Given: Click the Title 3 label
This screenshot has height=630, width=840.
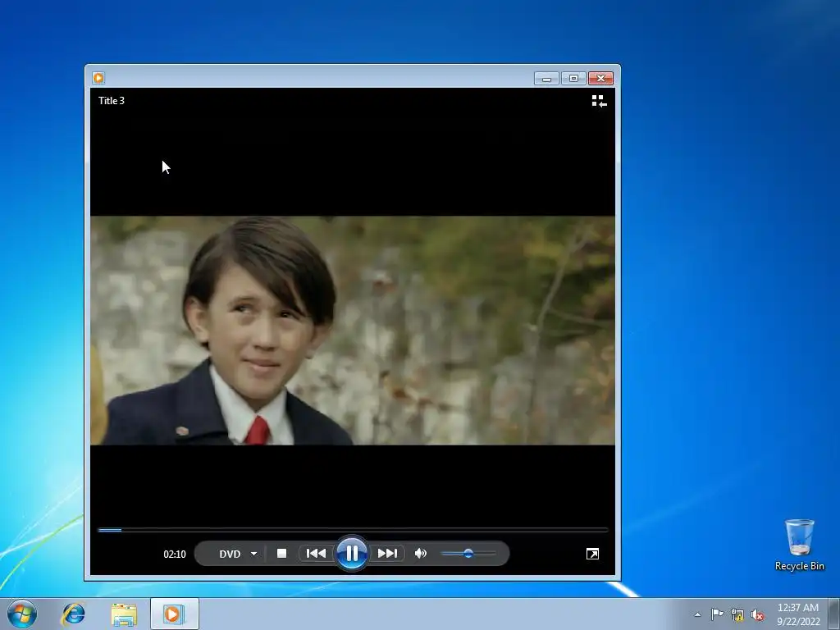Looking at the screenshot, I should 112,101.
